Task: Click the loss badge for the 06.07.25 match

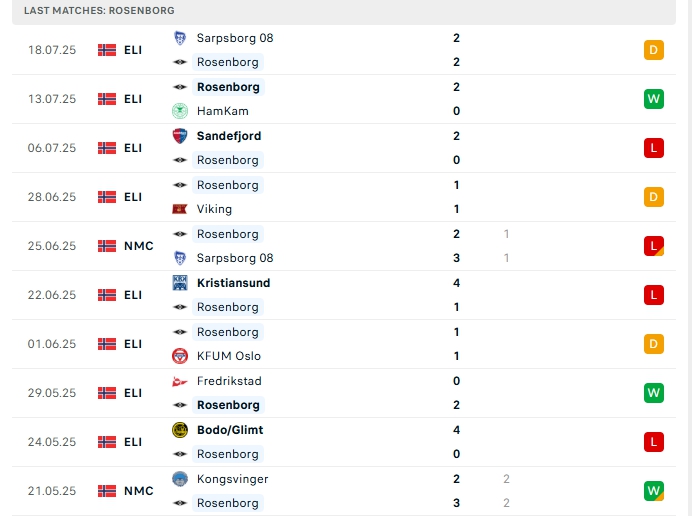Action: [x=654, y=148]
